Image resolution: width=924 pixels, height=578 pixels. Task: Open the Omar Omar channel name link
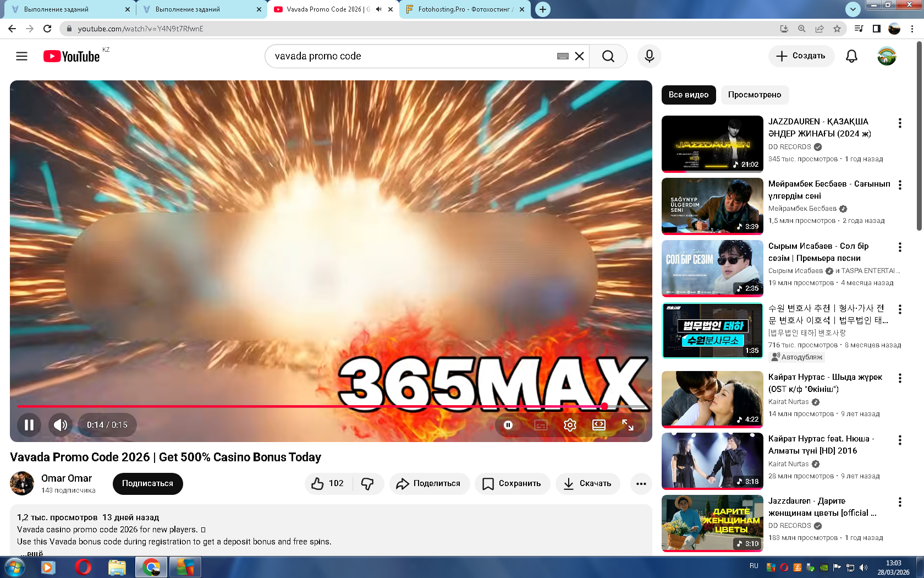pos(67,478)
